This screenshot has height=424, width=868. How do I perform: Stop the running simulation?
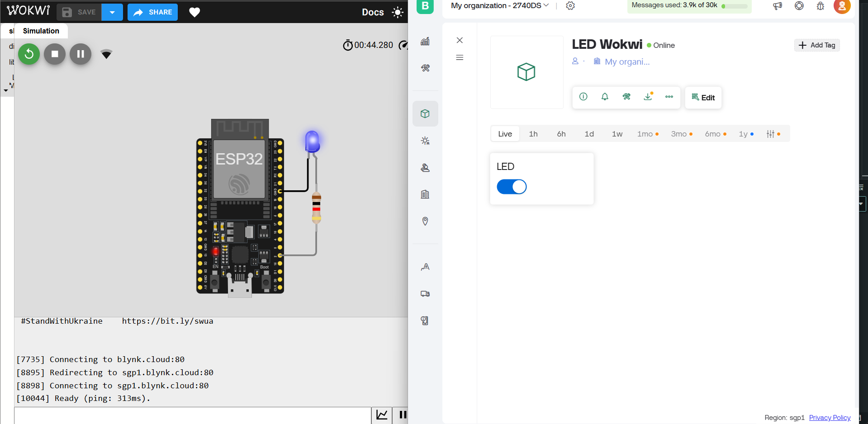click(x=55, y=54)
